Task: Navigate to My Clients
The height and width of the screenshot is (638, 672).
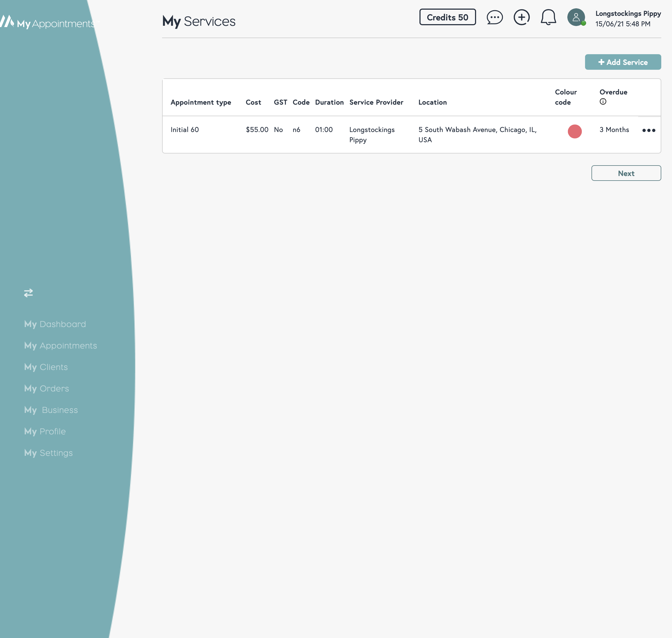Action: pos(46,367)
